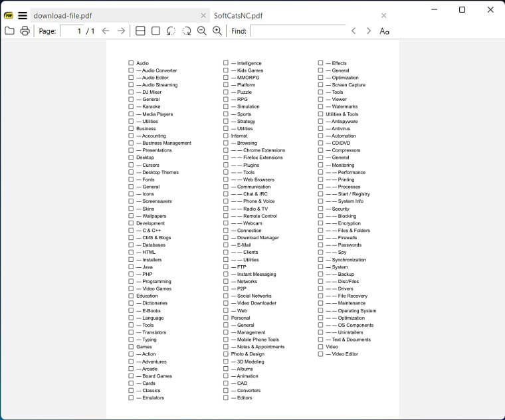This screenshot has height=420, width=505.
Task: Open the hamburger menu
Action: (23, 15)
